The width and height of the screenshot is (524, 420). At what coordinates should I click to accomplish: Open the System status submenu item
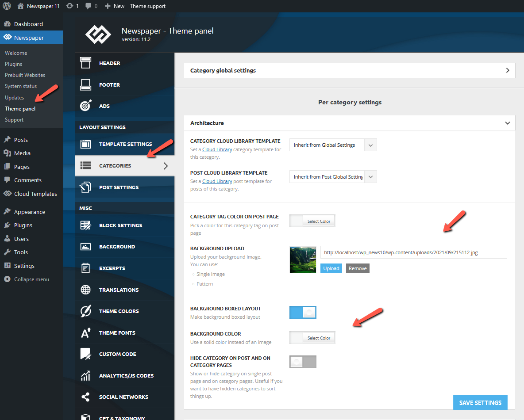coord(21,86)
